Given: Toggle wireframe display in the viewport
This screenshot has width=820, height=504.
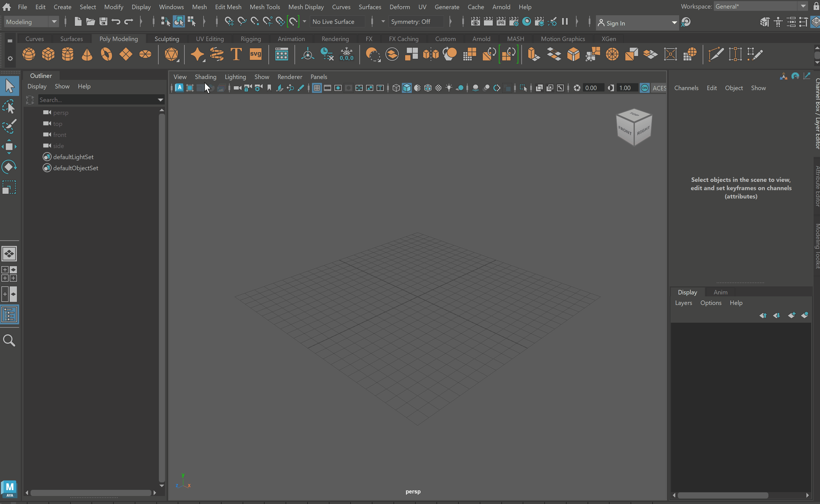Looking at the screenshot, I should [x=396, y=88].
